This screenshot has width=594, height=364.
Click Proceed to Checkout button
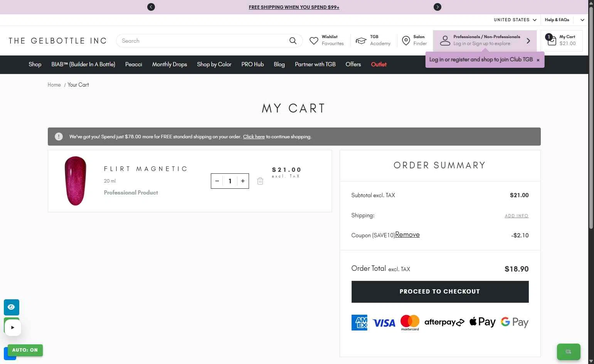[x=440, y=292]
